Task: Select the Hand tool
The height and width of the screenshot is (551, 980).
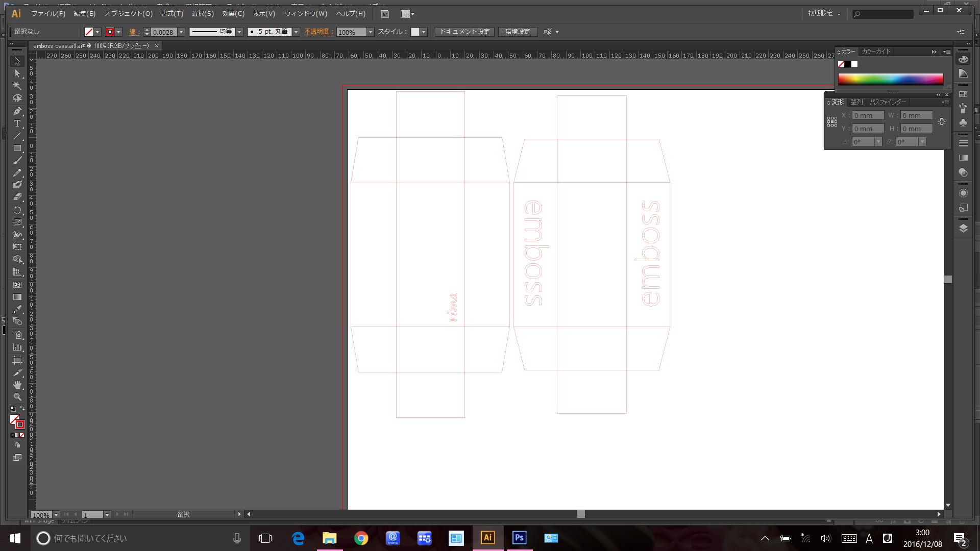Action: [17, 384]
